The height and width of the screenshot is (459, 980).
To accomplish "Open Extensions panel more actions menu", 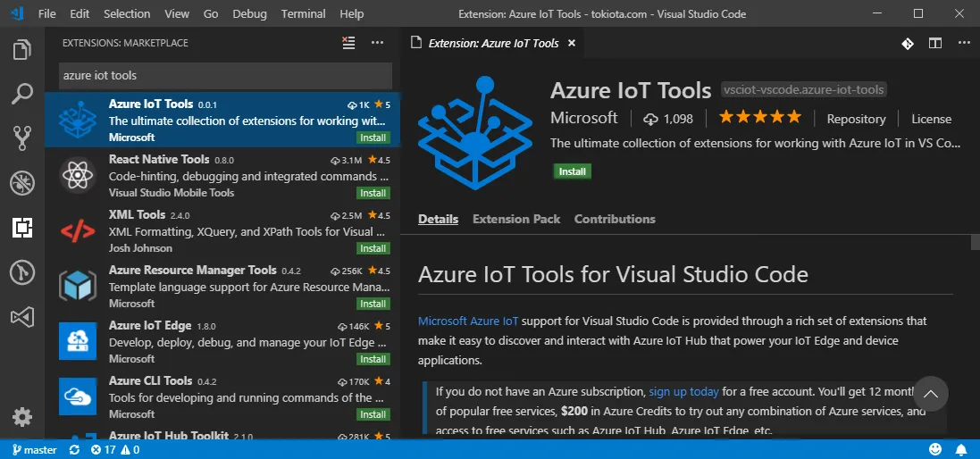I will click(x=377, y=43).
